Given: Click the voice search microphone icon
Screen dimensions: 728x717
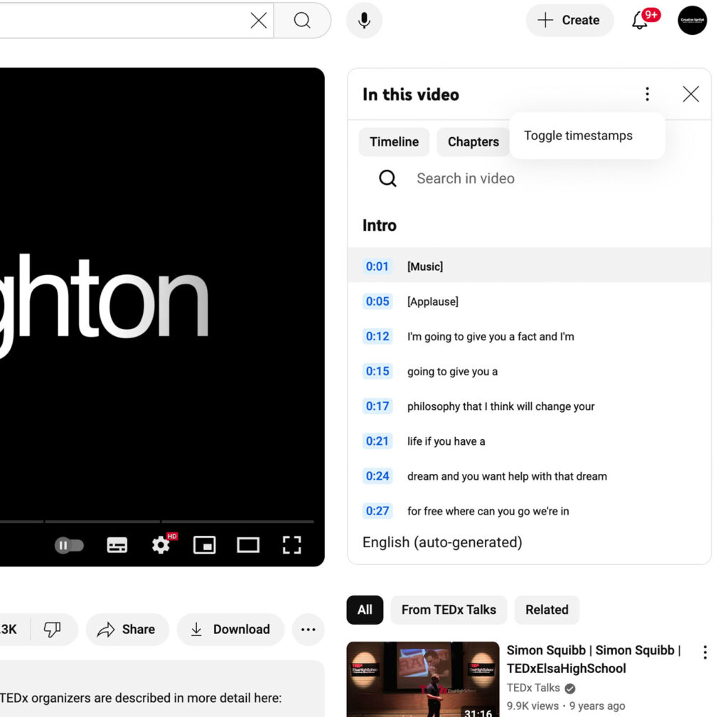Looking at the screenshot, I should tap(364, 21).
